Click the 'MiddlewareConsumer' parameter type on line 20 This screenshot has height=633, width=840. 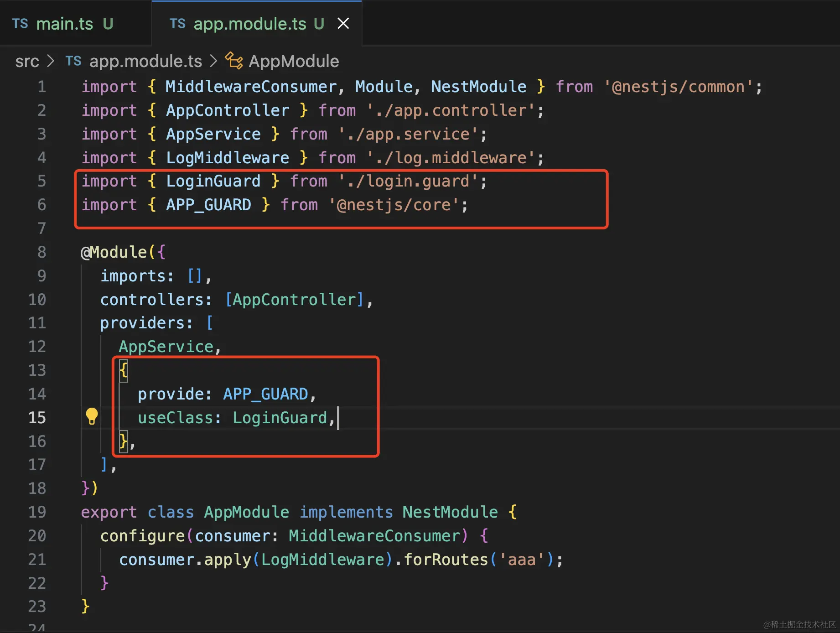pyautogui.click(x=375, y=536)
